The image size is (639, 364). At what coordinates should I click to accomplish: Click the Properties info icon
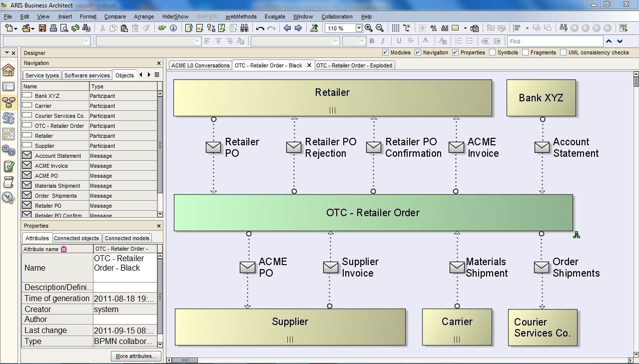coord(173,28)
